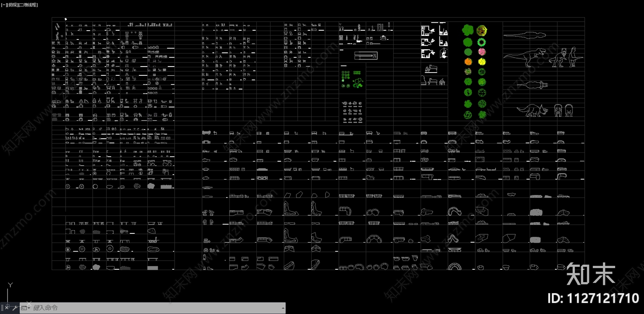Screen dimensions: 644x314
Task: Expand command history with the up arrow
Action: point(283,308)
